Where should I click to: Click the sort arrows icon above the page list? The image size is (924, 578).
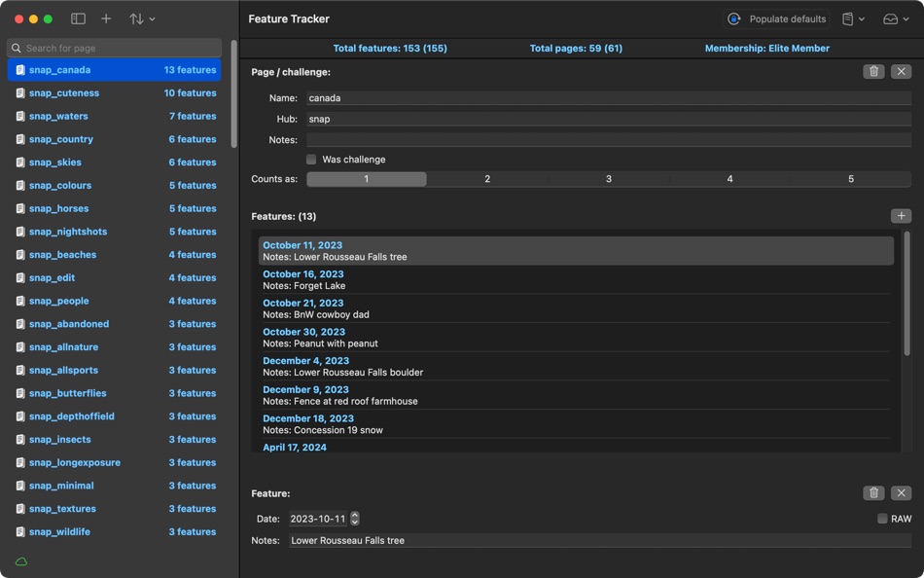pyautogui.click(x=135, y=18)
